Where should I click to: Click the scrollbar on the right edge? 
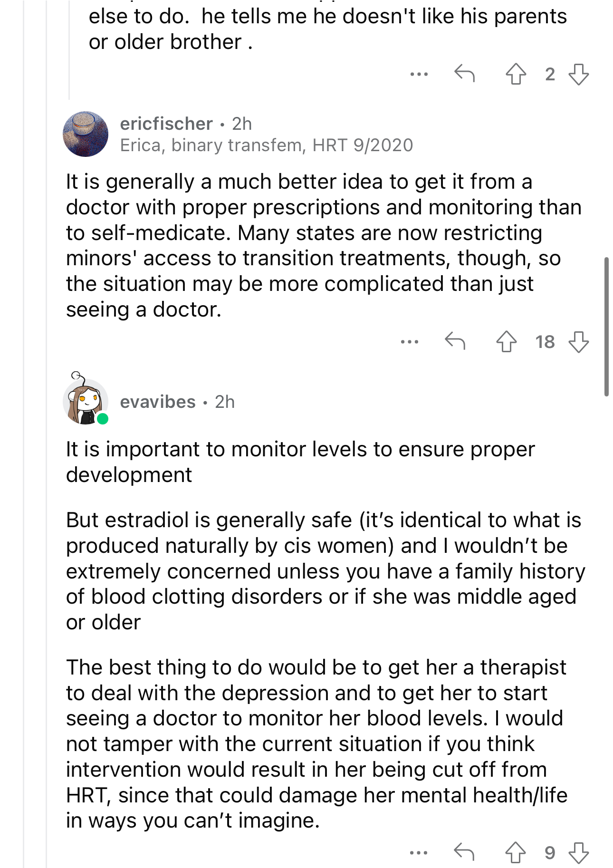click(x=606, y=327)
